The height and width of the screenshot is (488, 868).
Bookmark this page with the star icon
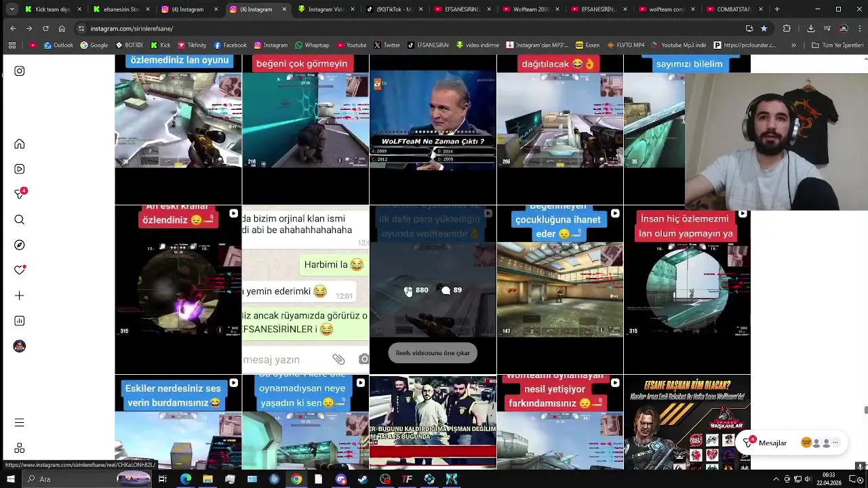click(764, 28)
